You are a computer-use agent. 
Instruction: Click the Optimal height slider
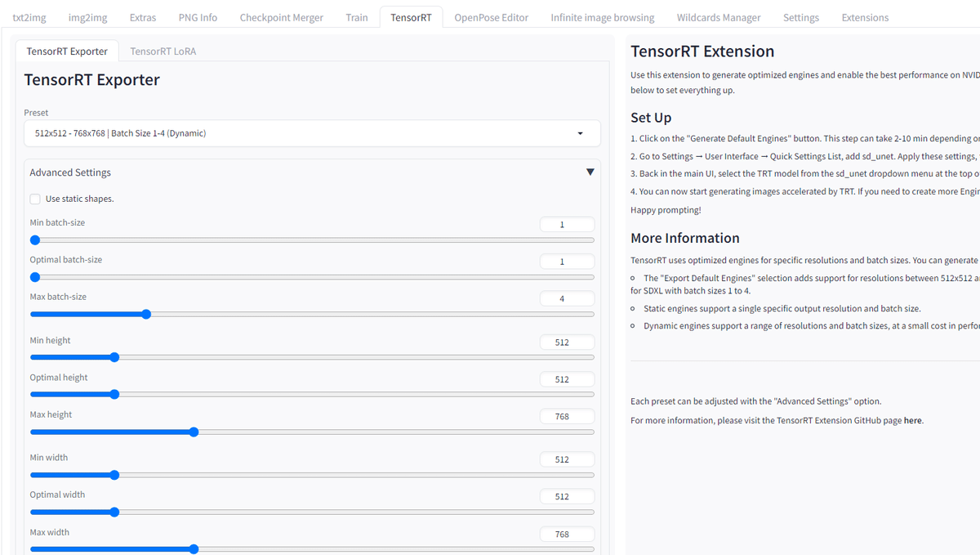pos(312,394)
